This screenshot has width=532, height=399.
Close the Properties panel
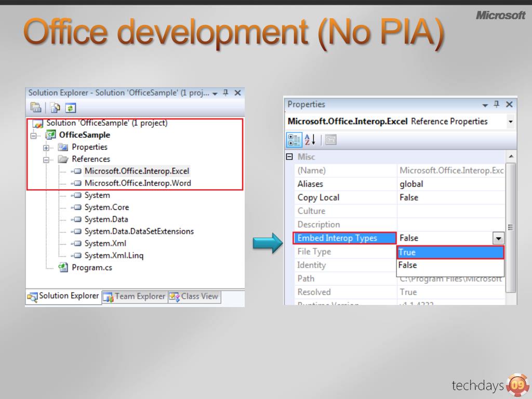509,104
